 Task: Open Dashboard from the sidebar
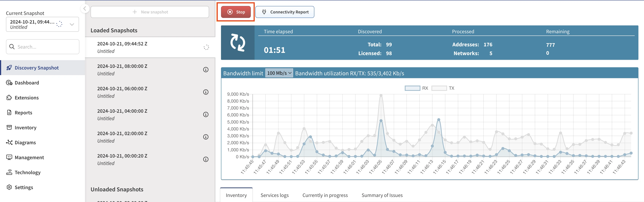[x=26, y=83]
